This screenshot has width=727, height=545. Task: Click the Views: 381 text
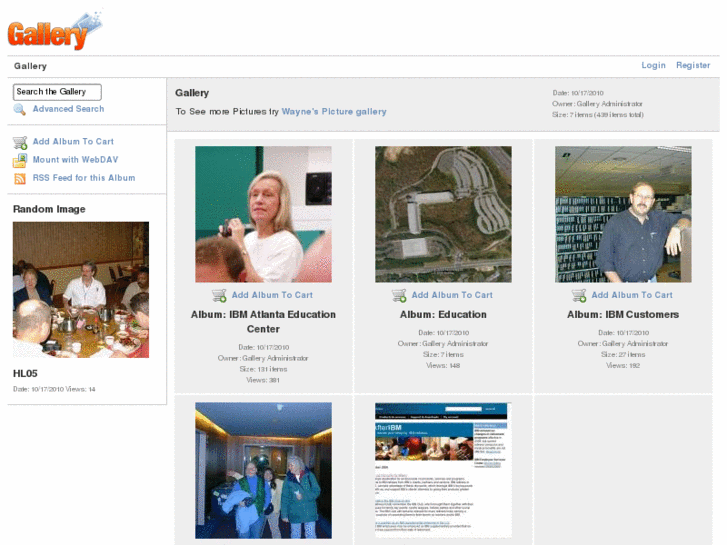tap(263, 380)
